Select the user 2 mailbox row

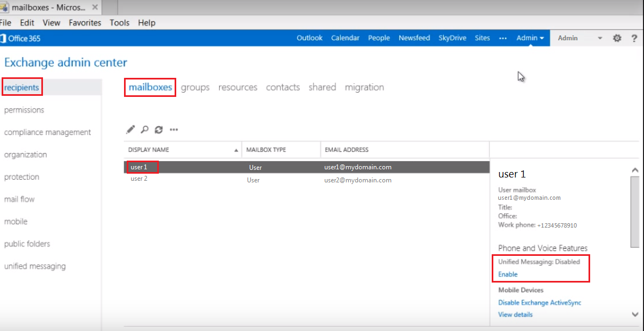pos(306,180)
